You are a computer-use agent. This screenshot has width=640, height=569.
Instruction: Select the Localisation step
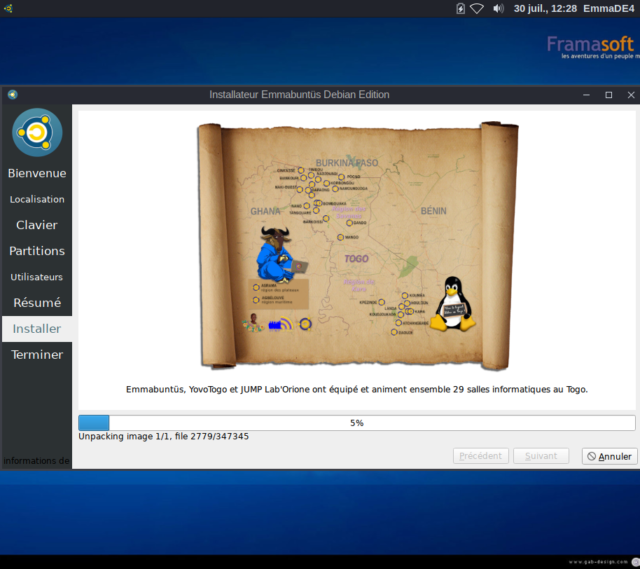pyautogui.click(x=37, y=199)
